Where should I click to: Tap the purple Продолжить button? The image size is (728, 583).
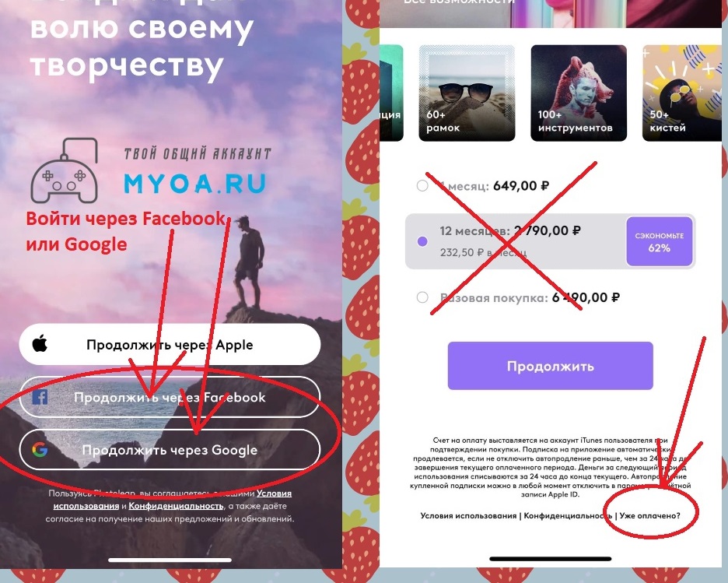(550, 366)
